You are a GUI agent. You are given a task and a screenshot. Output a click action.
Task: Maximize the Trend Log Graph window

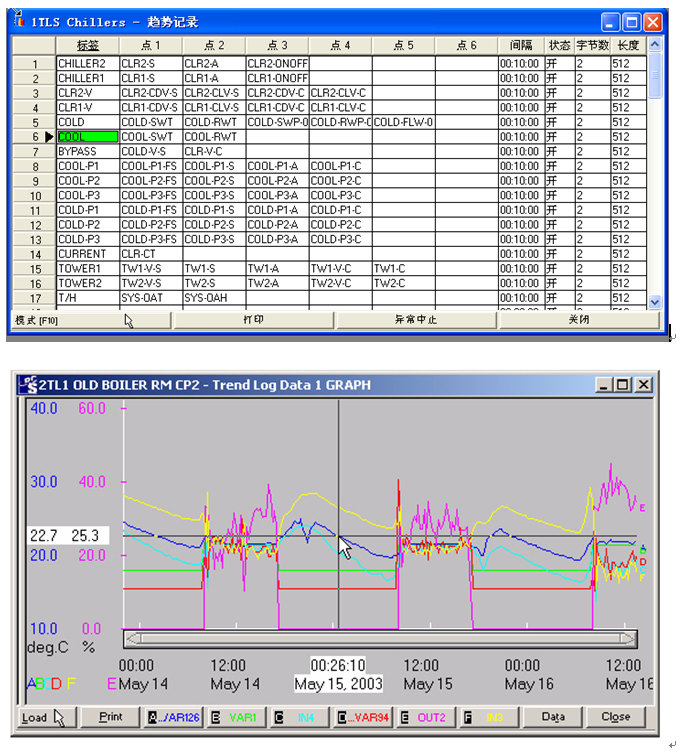click(623, 385)
